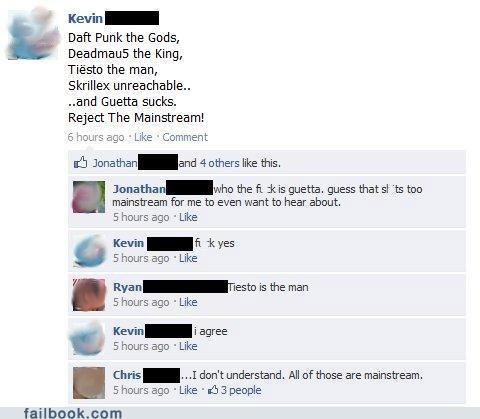Image resolution: width=480 pixels, height=419 pixels.
Task: Open Chris's profile name link
Action: click(x=127, y=375)
